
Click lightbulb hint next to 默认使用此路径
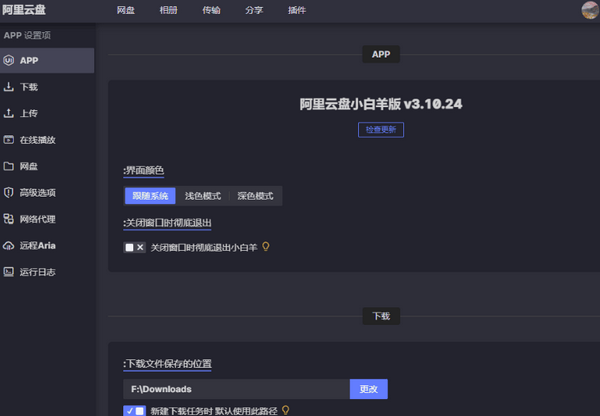285,410
